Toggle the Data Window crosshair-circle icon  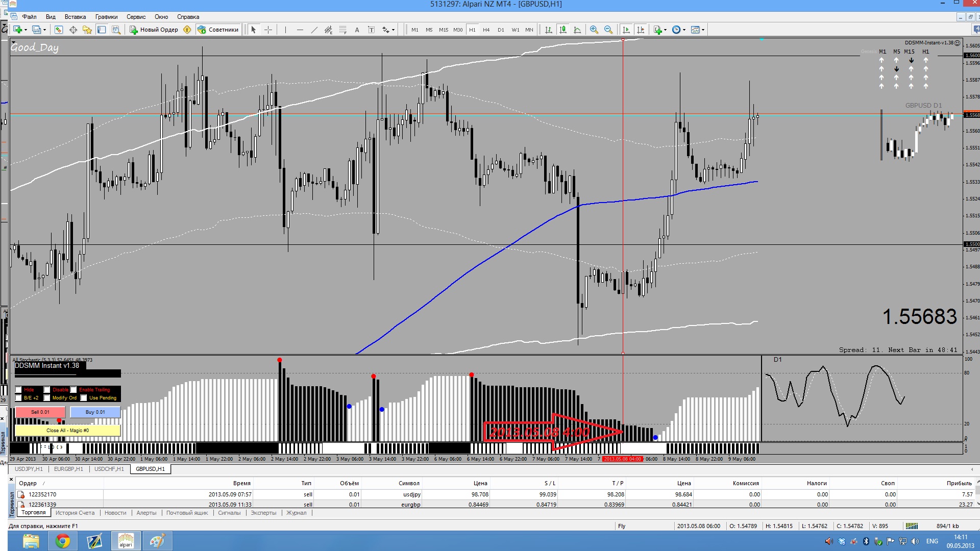[73, 30]
